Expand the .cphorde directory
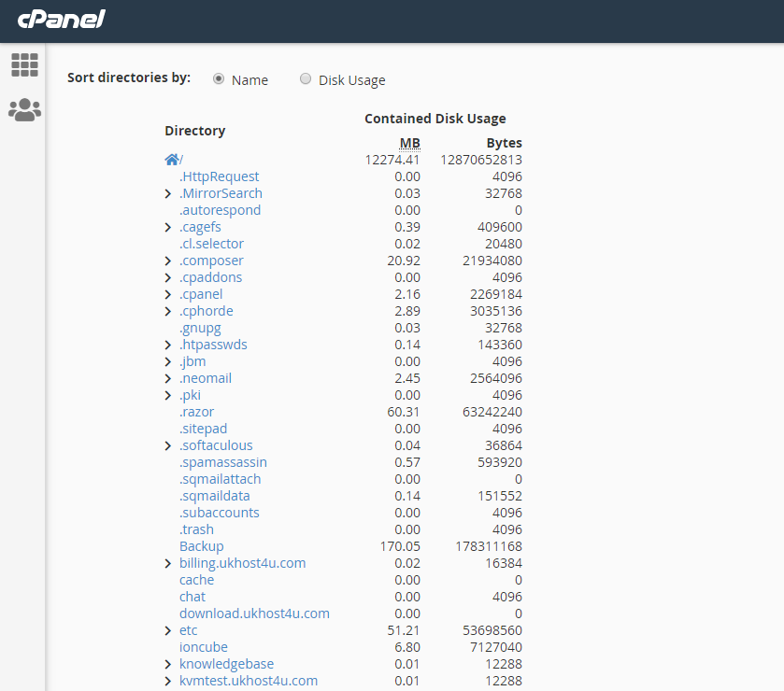 (168, 311)
